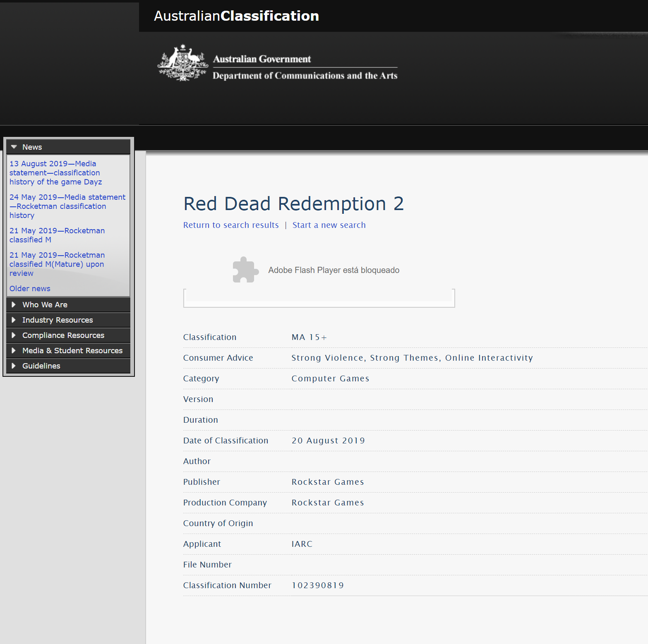Click the AustralianClassification site title
648x644 pixels.
(236, 16)
